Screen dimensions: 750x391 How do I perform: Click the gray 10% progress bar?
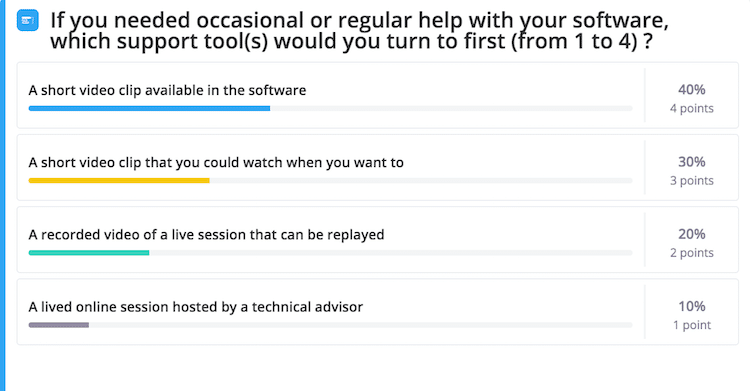59,325
